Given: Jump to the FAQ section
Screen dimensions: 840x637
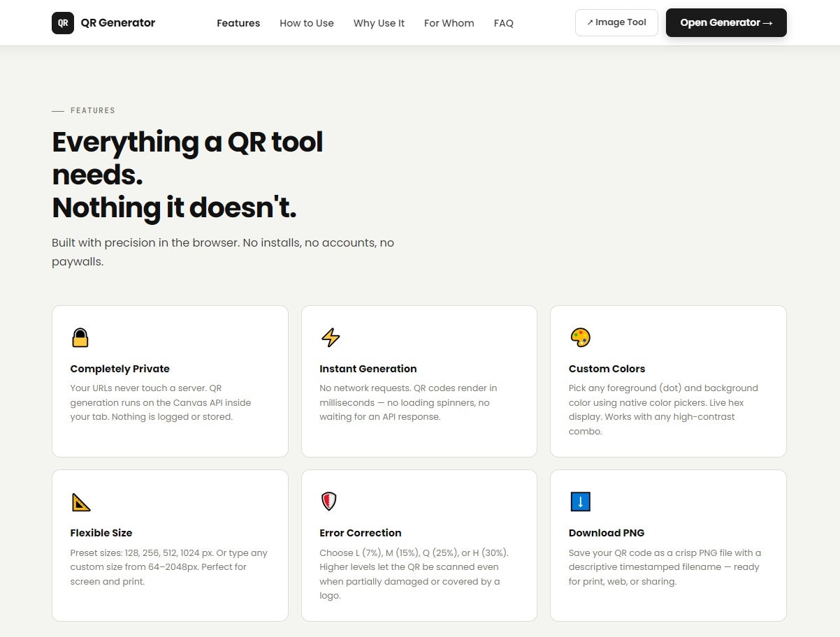Looking at the screenshot, I should [503, 23].
